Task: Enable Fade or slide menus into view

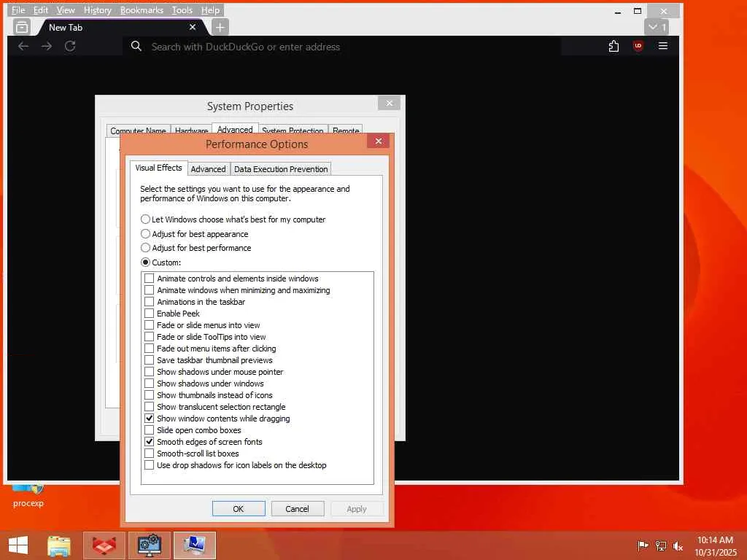Action: [x=149, y=324]
